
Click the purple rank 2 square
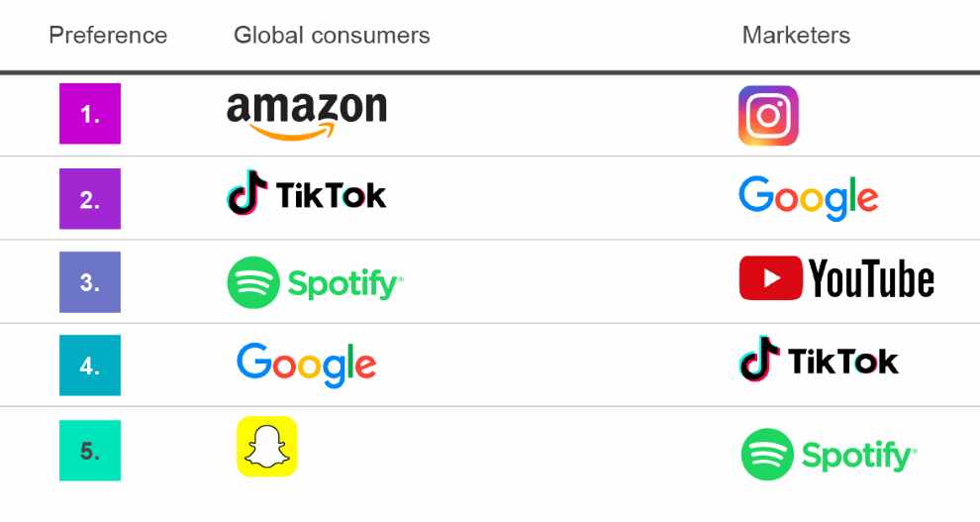90,199
